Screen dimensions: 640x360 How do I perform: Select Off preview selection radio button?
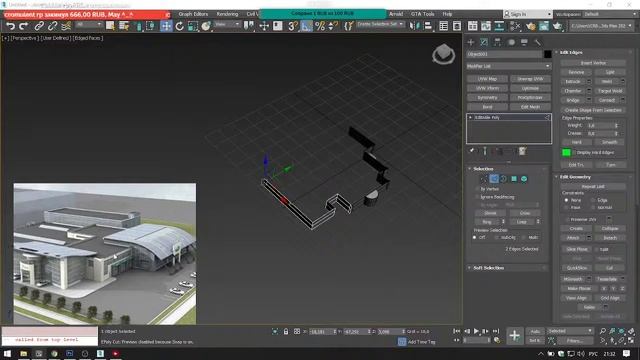coord(475,237)
